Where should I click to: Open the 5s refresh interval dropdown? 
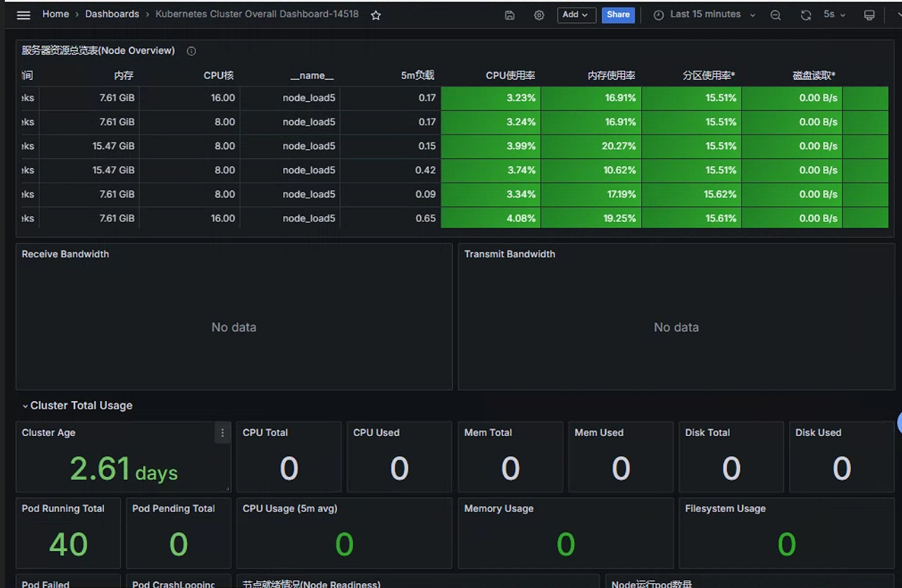[x=834, y=15]
